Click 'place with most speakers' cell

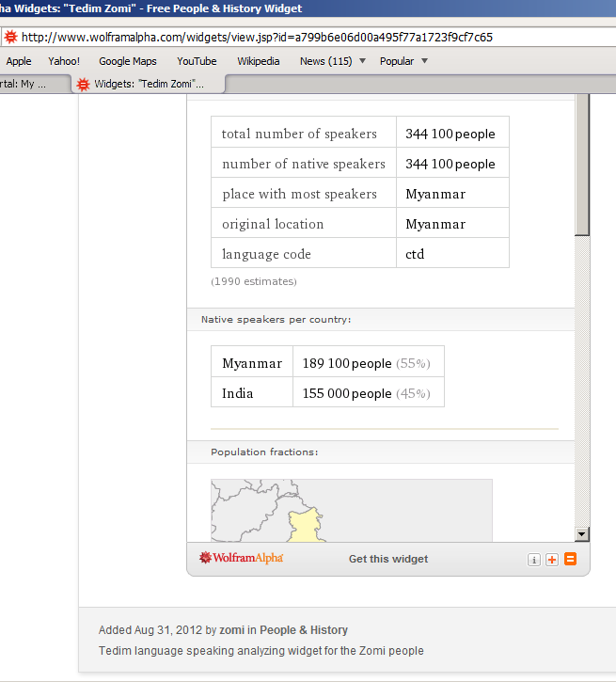304,194
